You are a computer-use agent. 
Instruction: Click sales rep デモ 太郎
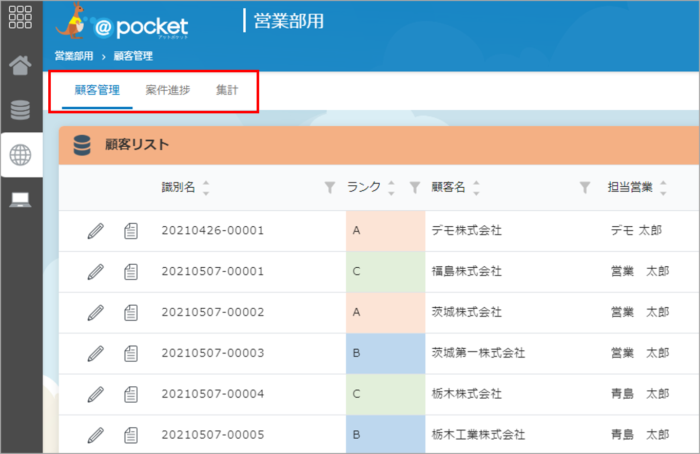click(x=636, y=231)
